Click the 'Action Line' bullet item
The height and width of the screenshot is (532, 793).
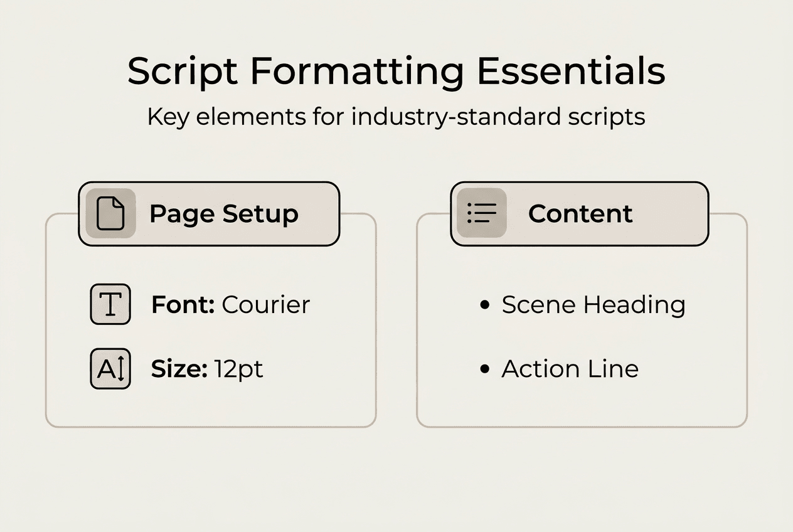coord(558,368)
